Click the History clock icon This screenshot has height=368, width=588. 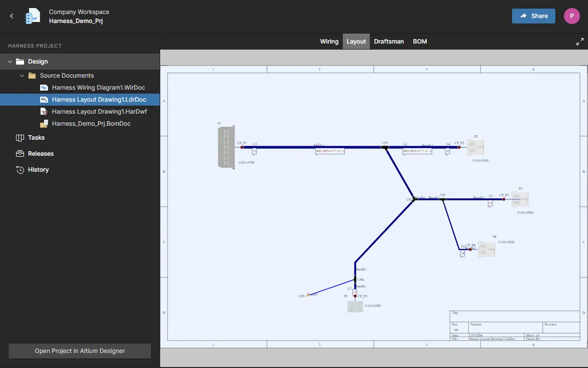coord(20,170)
